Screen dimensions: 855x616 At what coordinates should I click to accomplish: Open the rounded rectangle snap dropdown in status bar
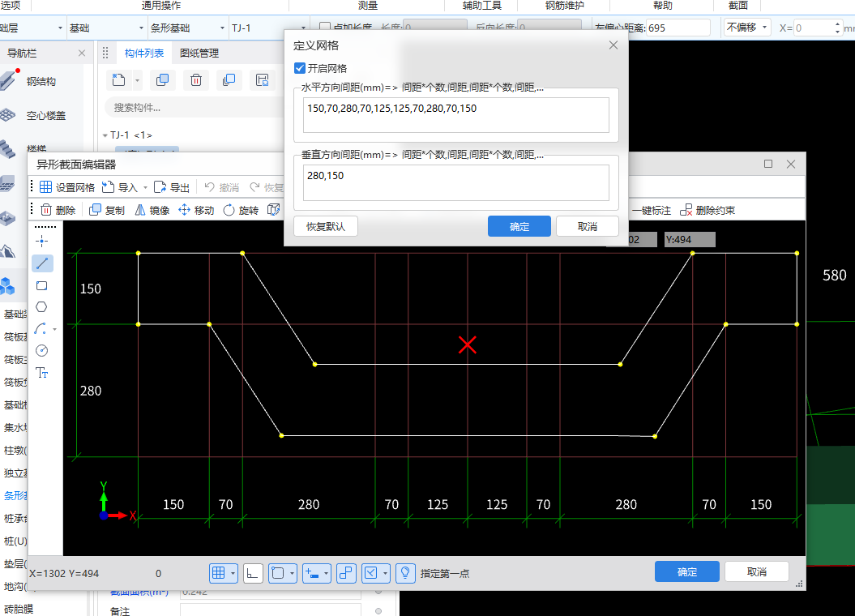[x=293, y=574]
